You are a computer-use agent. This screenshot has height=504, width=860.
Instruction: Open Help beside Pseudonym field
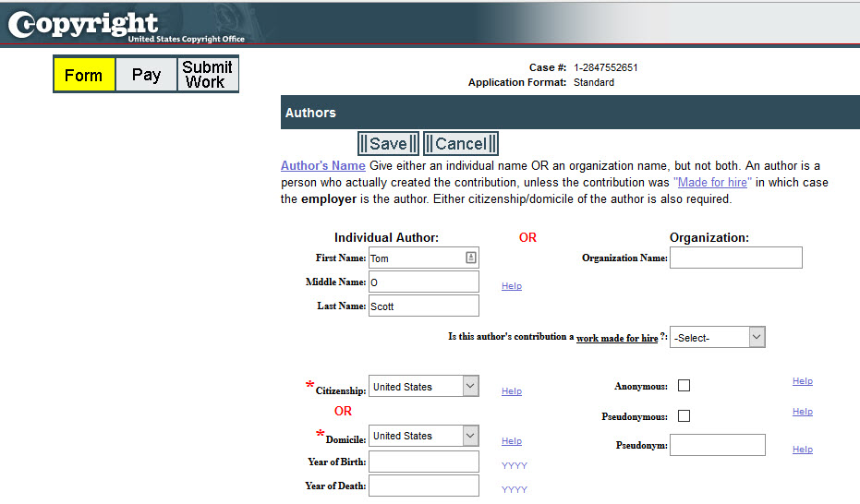pyautogui.click(x=803, y=450)
